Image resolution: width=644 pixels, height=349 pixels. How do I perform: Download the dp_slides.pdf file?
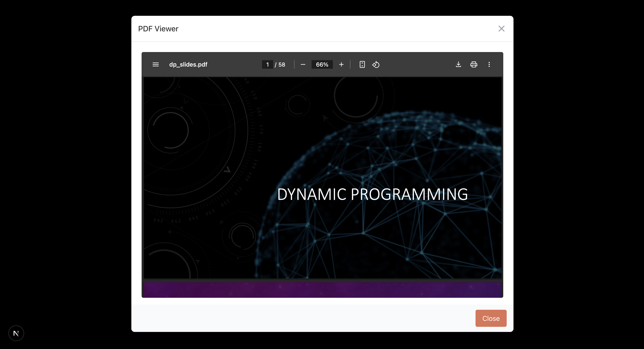(458, 65)
